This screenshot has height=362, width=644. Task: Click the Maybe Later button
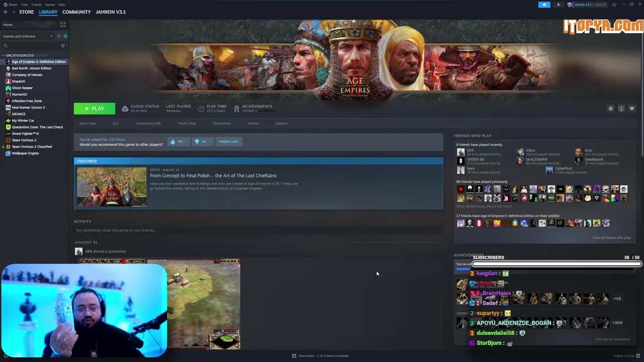(x=228, y=142)
